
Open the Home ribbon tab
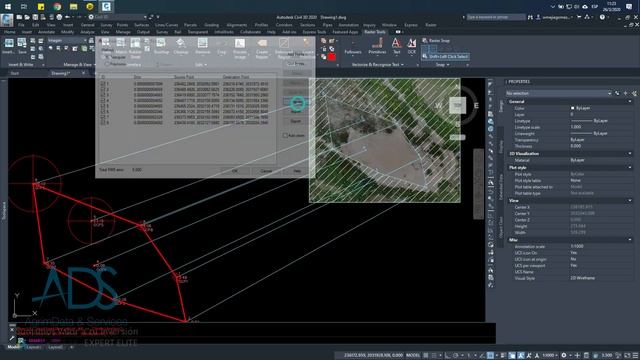coord(10,32)
